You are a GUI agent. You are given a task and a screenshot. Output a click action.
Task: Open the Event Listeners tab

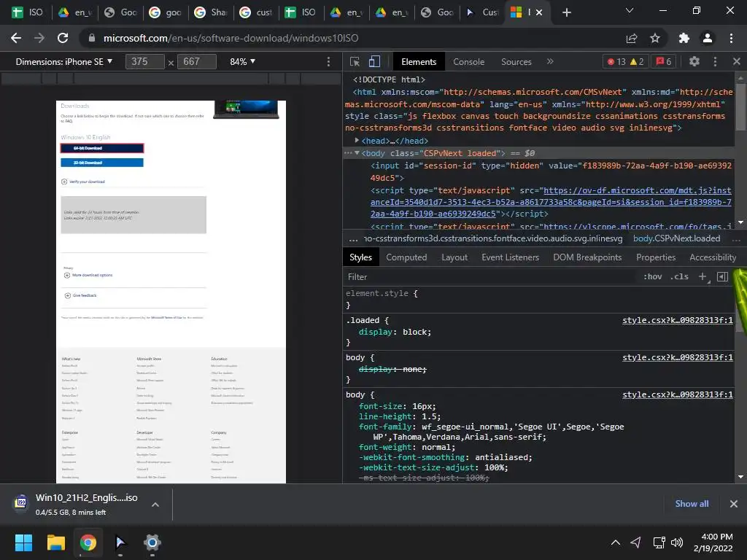point(510,257)
